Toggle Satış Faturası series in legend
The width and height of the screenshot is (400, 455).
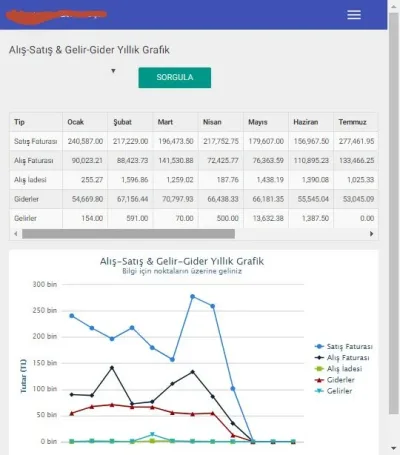(344, 346)
